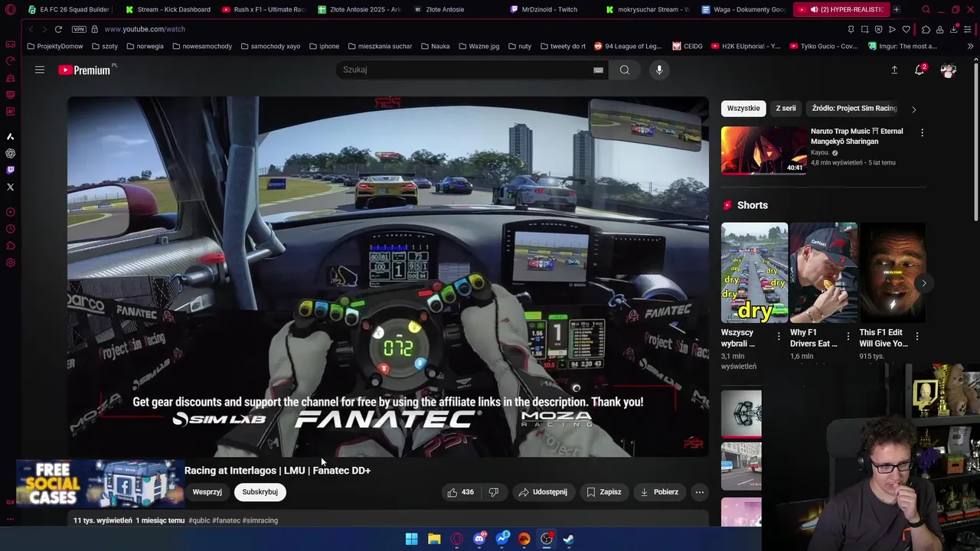Click the Wesprzyj button

point(207,492)
